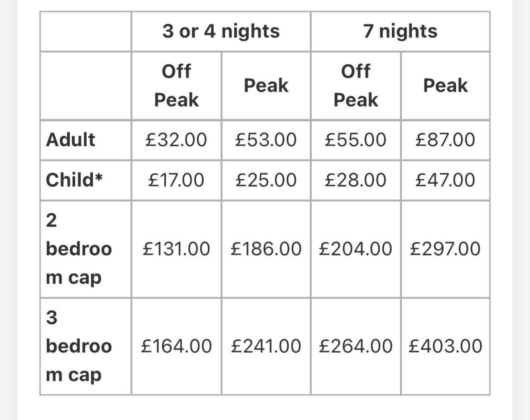Image resolution: width=530 pixels, height=420 pixels.
Task: Select the £32.00 adult off peak price
Action: (x=176, y=140)
